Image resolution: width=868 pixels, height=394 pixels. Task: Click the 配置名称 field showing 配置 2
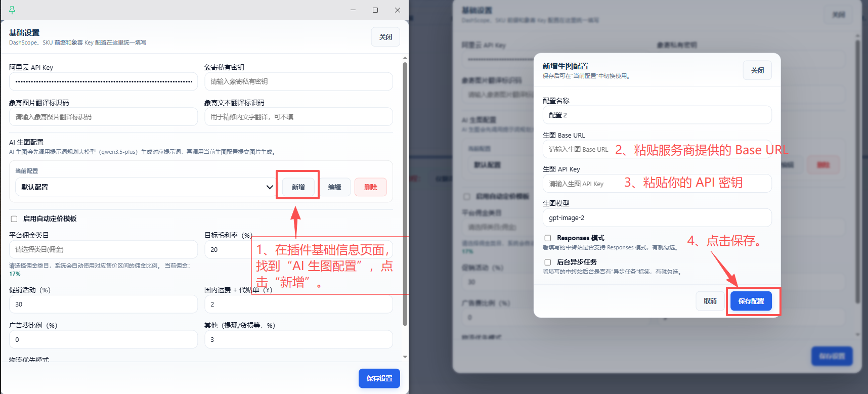pyautogui.click(x=657, y=115)
